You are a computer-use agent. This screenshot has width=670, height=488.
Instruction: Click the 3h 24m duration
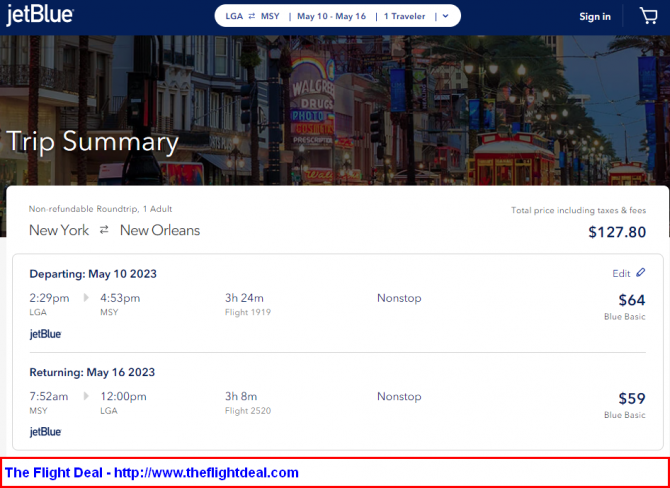tap(244, 298)
